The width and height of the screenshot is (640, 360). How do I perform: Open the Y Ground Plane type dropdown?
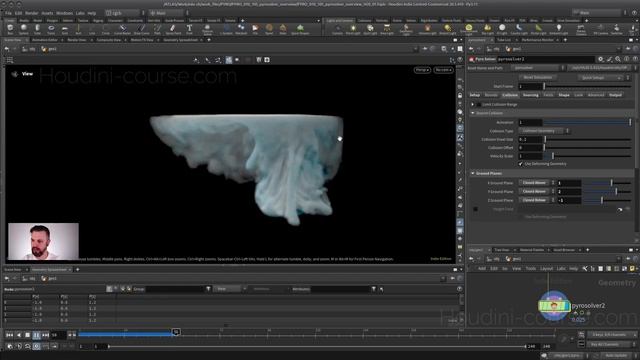pos(537,191)
